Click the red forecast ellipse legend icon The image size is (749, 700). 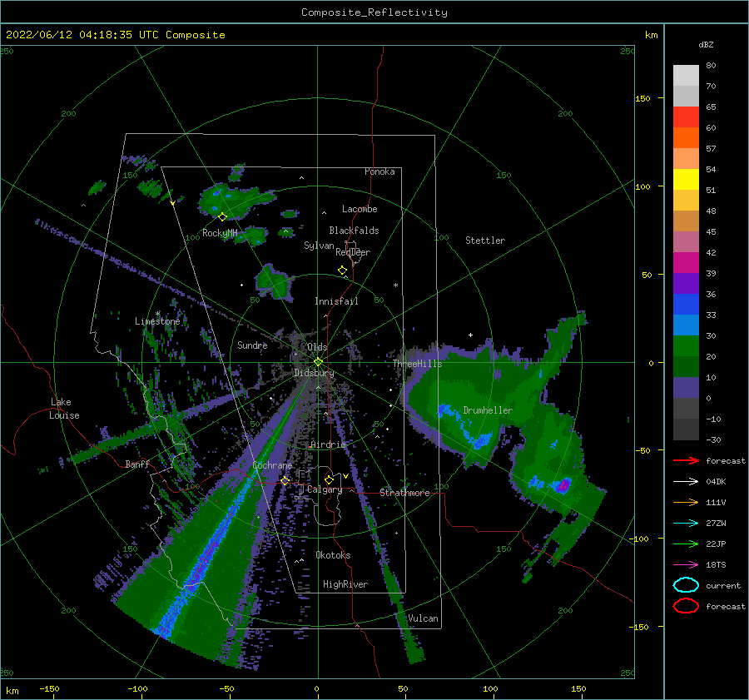(686, 606)
